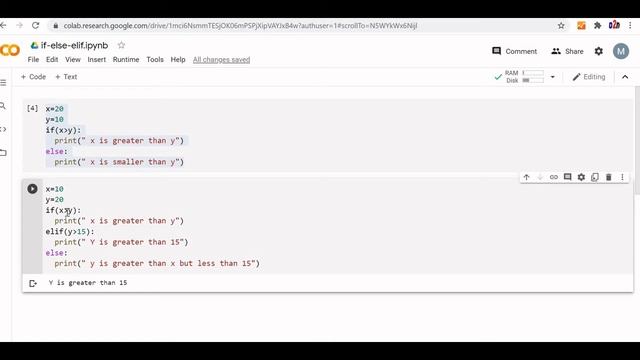Open table of contents sidebar icon

(3, 83)
